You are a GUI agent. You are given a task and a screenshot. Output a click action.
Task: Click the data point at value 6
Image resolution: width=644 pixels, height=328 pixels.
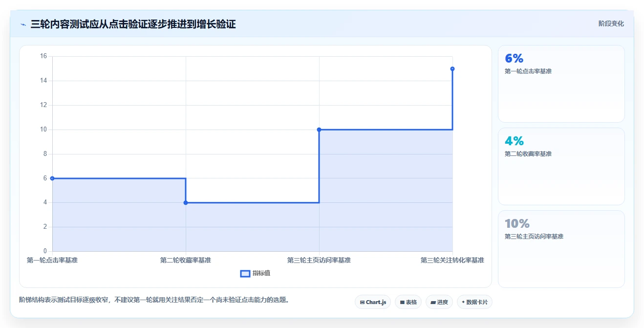pos(52,178)
